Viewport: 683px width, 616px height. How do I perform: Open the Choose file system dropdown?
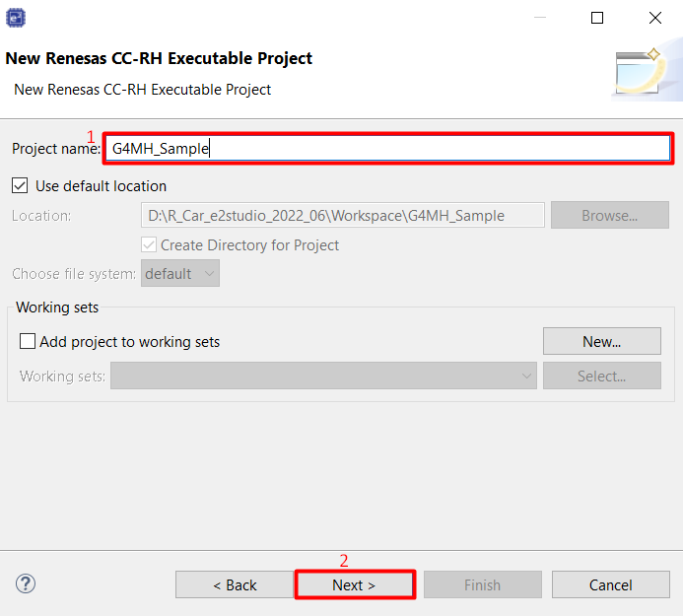[x=180, y=274]
